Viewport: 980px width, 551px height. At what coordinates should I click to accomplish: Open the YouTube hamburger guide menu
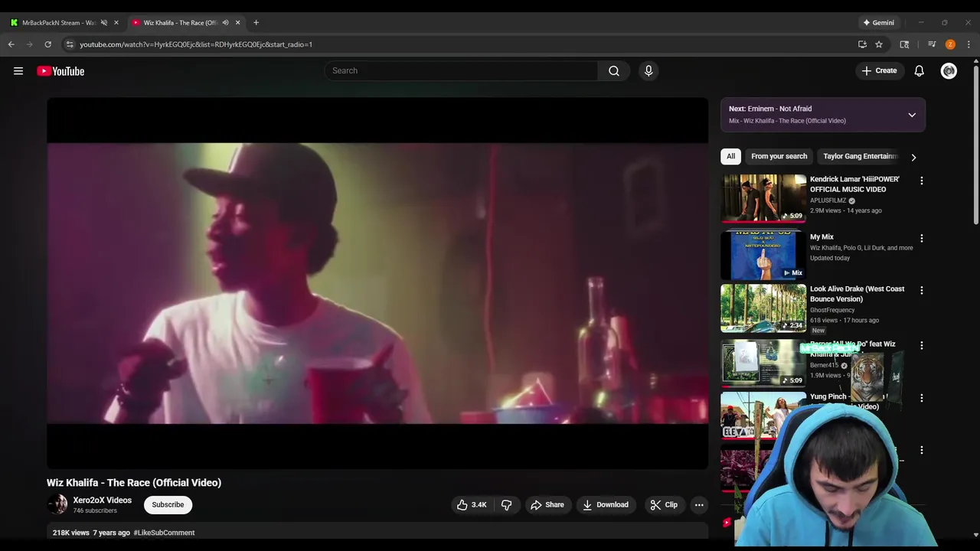pyautogui.click(x=18, y=71)
